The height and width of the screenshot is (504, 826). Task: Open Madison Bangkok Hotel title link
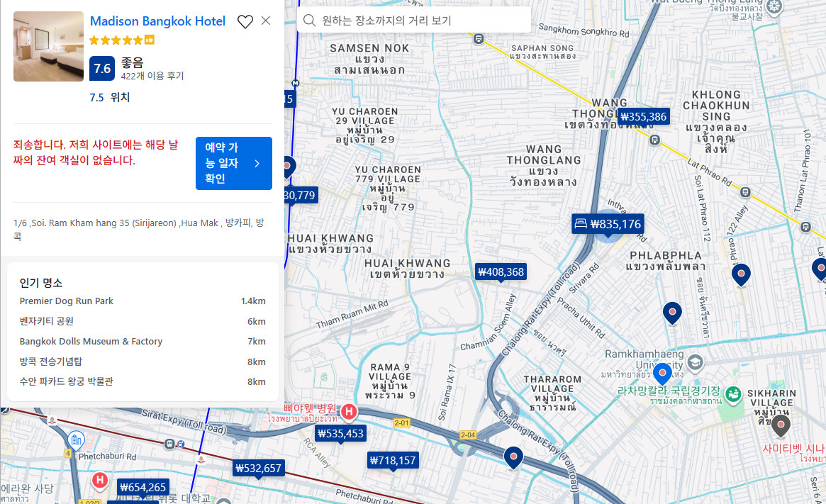click(157, 21)
